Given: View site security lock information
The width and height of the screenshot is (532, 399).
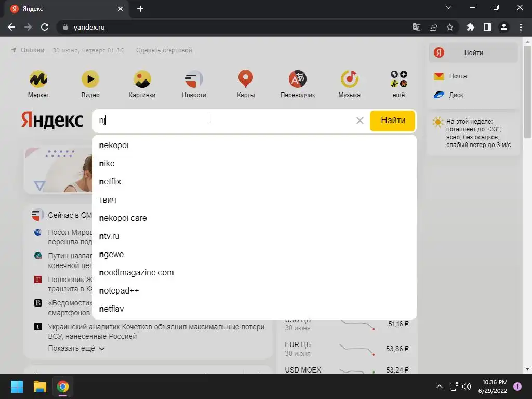Looking at the screenshot, I should pyautogui.click(x=65, y=27).
